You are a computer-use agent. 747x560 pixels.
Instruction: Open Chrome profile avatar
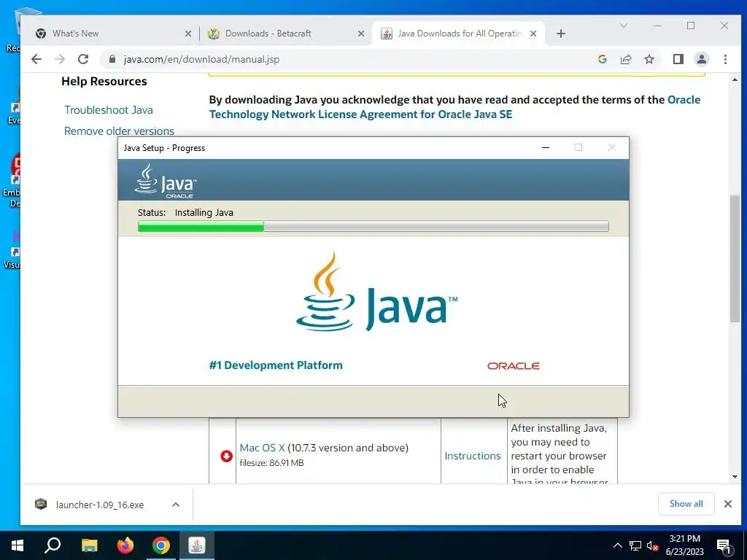pyautogui.click(x=702, y=59)
